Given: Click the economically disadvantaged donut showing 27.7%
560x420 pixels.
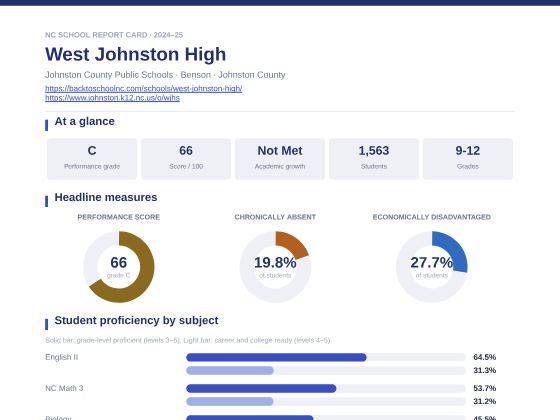Looking at the screenshot, I should click(x=431, y=267).
